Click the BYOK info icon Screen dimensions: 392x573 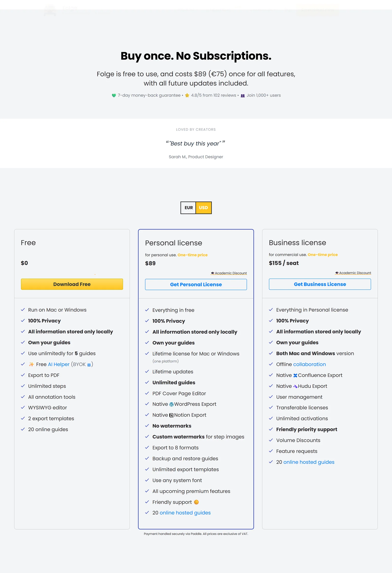click(89, 365)
